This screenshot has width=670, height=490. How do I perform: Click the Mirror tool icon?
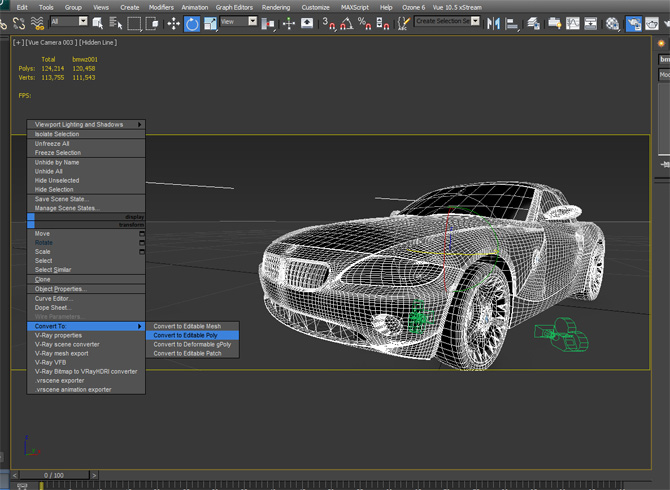495,23
